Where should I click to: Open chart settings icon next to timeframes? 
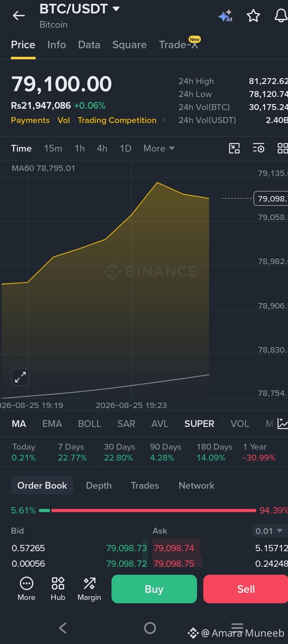pyautogui.click(x=259, y=148)
